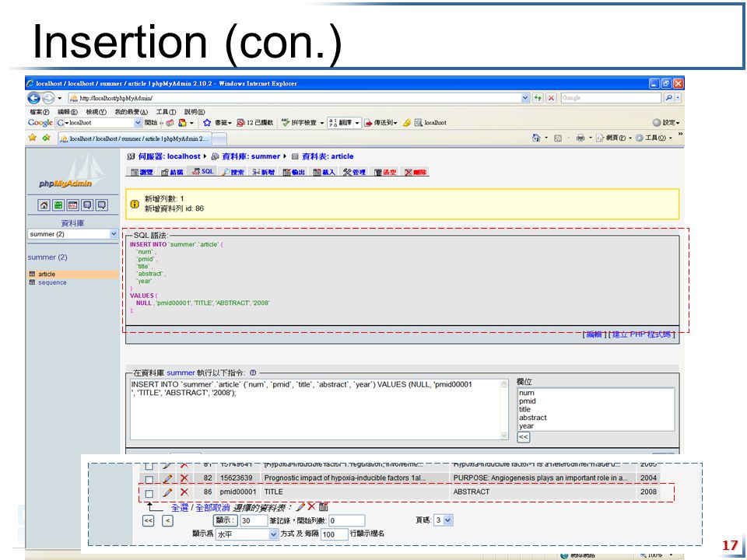The width and height of the screenshot is (747, 560).
Task: Click the 12 已攔截 popup blocker item
Action: pos(254,123)
